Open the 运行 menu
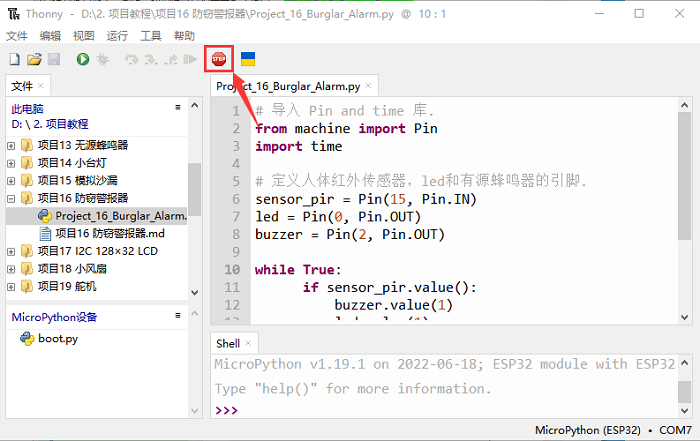The width and height of the screenshot is (700, 441). pos(117,35)
